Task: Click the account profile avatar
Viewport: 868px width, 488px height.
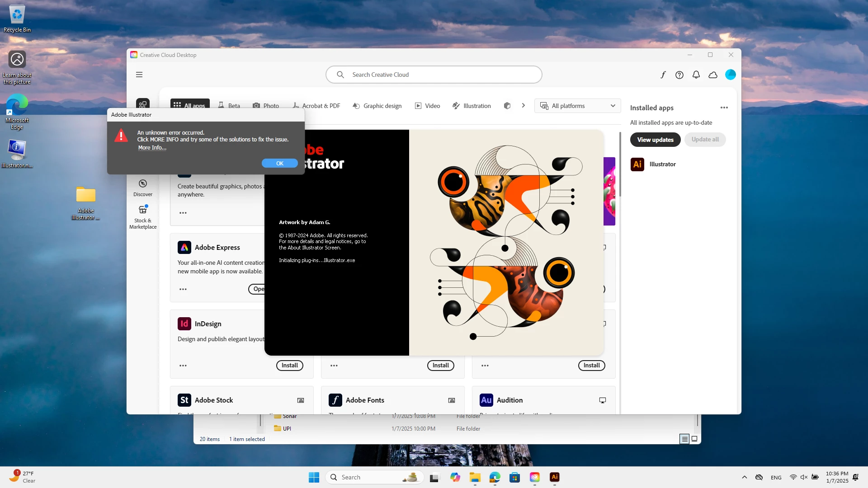Action: tap(731, 75)
